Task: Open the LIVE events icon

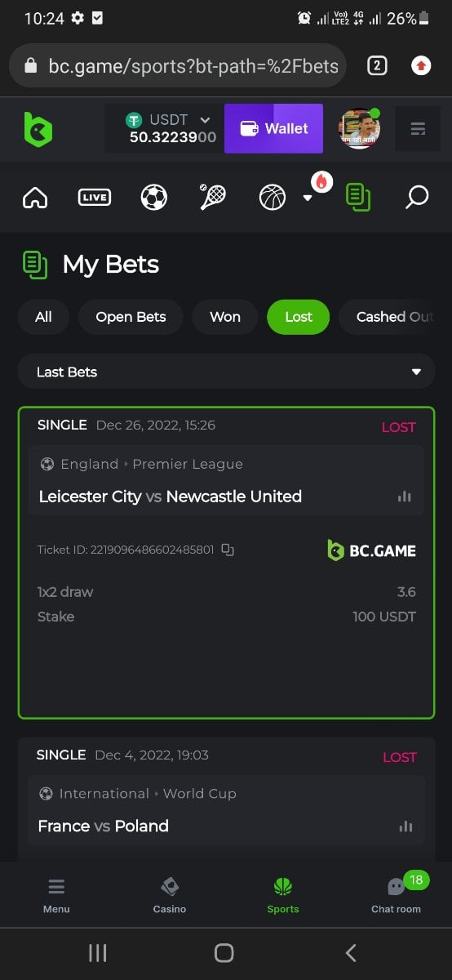Action: click(95, 197)
